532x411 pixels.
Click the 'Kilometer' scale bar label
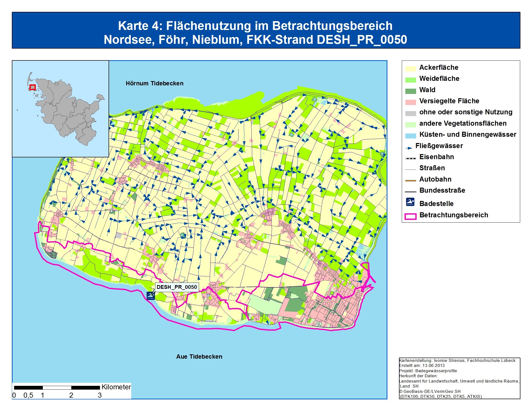tap(116, 387)
